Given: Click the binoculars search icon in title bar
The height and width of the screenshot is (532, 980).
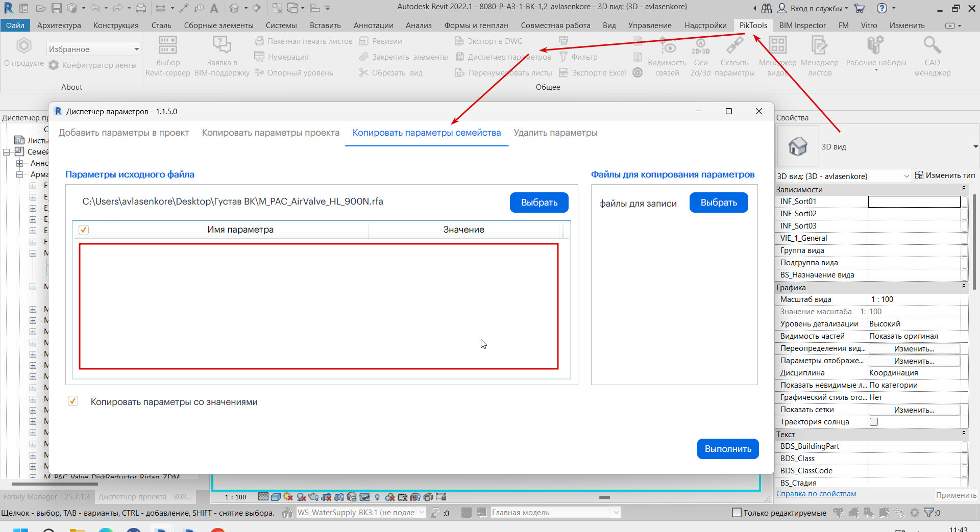Looking at the screenshot, I should (767, 8).
